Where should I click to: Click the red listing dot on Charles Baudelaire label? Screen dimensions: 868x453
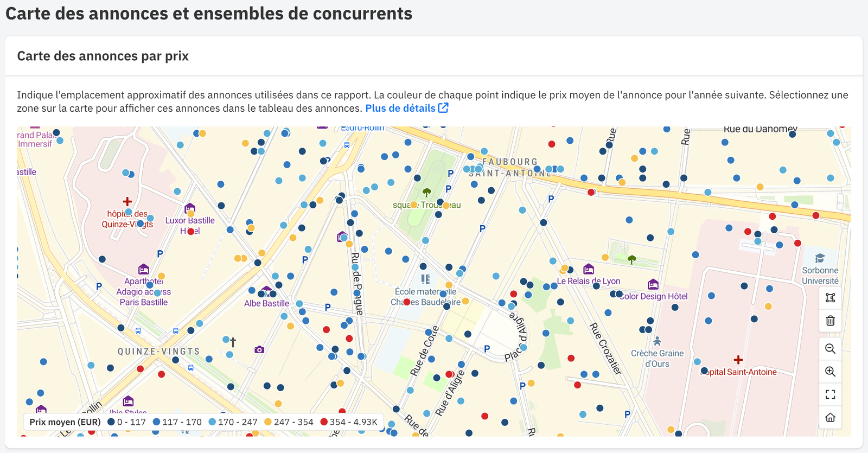click(407, 302)
